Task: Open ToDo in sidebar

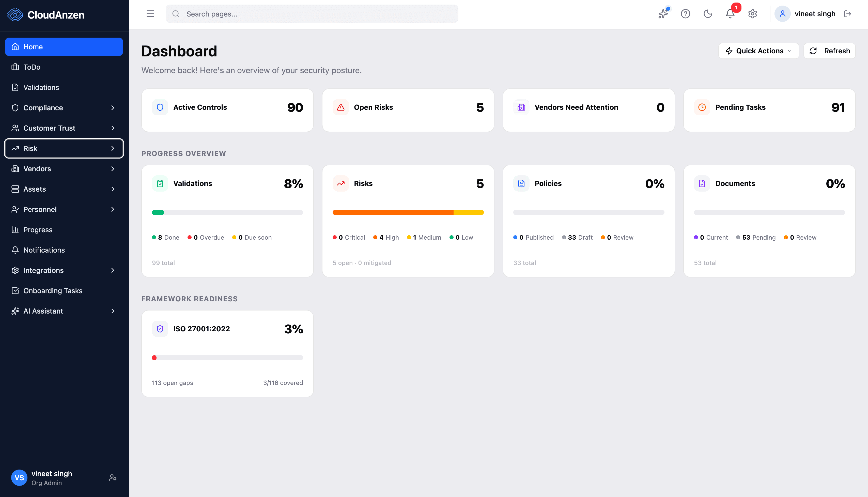Action: coord(64,67)
